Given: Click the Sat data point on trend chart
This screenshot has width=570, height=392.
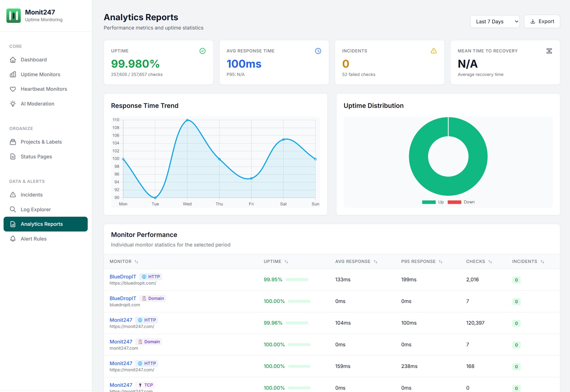Looking at the screenshot, I should 284,139.
